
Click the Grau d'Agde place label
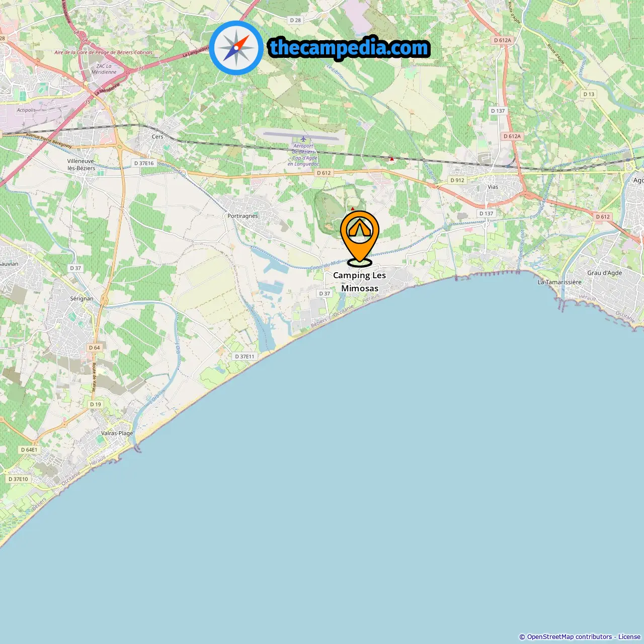point(605,273)
